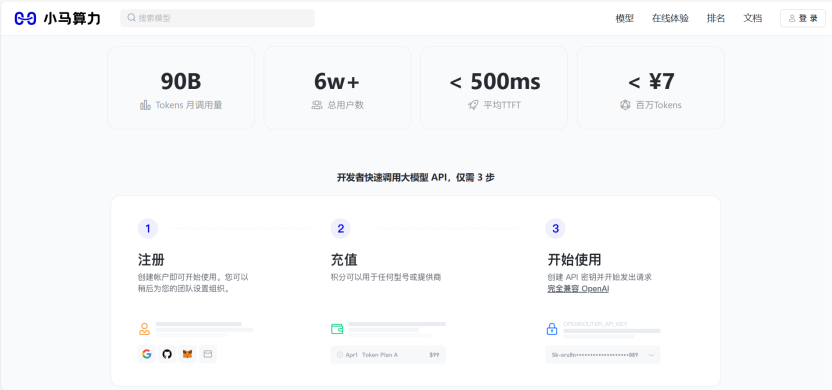Open the 文档 menu item

752,18
